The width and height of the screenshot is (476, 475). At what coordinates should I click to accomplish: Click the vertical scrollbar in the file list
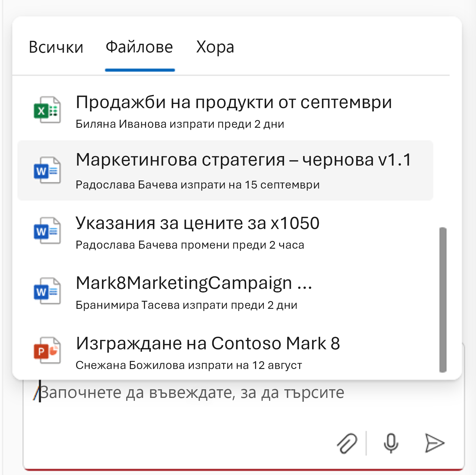coord(443,300)
